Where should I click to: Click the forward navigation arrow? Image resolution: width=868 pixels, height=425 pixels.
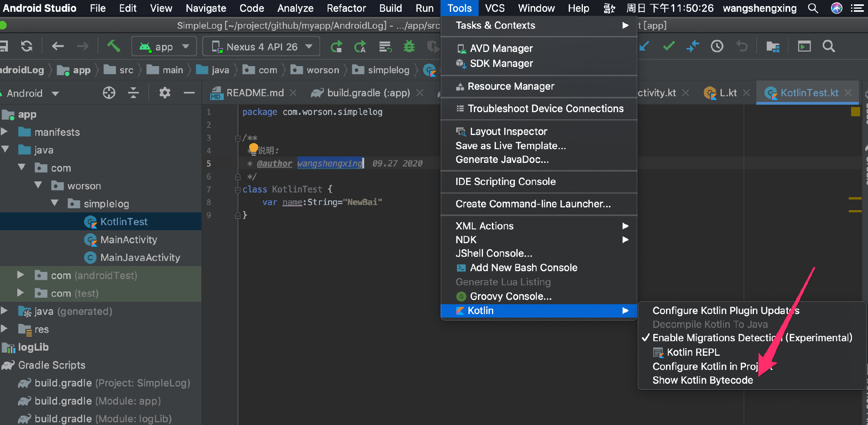click(83, 46)
